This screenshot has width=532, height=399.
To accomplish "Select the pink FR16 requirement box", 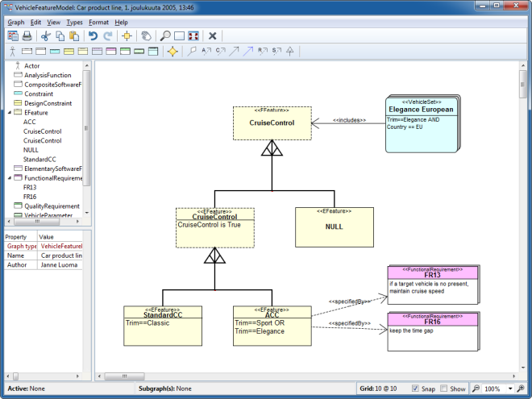I will click(x=434, y=331).
